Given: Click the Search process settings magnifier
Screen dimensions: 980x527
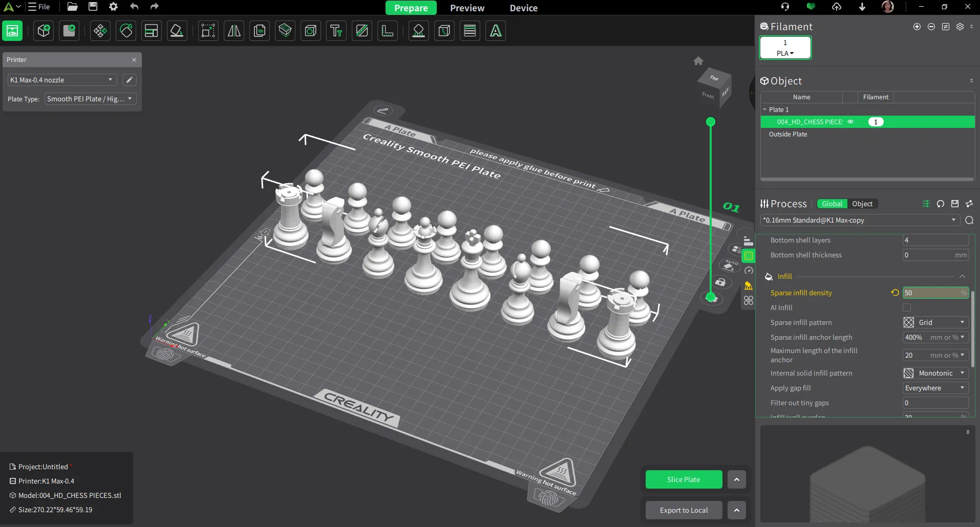Looking at the screenshot, I should point(969,220).
